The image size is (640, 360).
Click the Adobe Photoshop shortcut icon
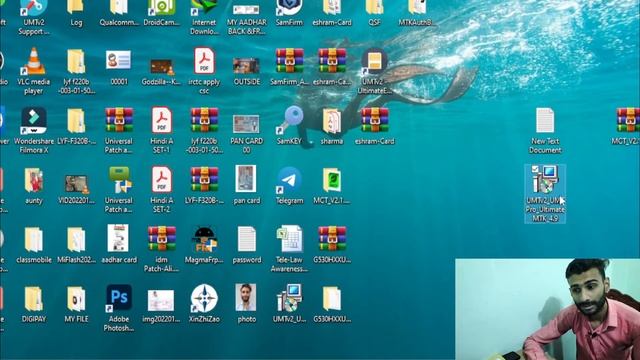(119, 299)
